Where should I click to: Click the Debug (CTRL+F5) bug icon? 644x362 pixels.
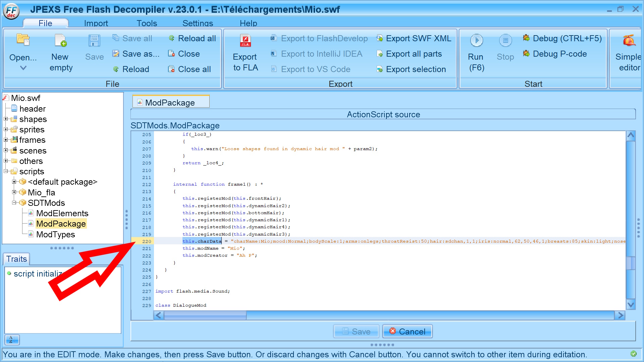pyautogui.click(x=526, y=38)
